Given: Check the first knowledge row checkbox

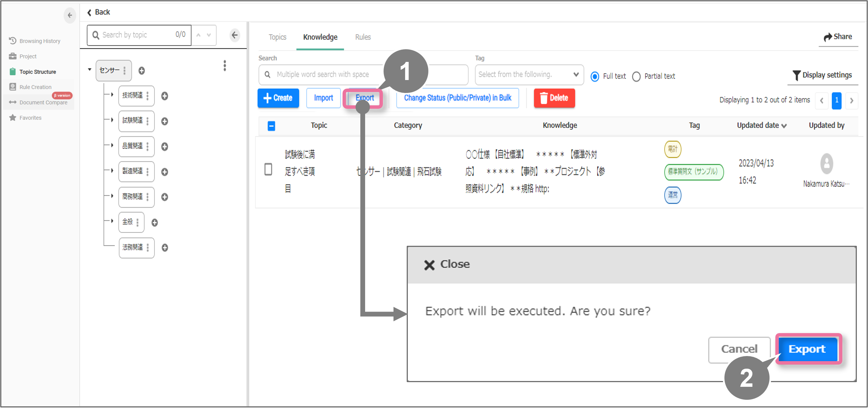Looking at the screenshot, I should [x=268, y=169].
